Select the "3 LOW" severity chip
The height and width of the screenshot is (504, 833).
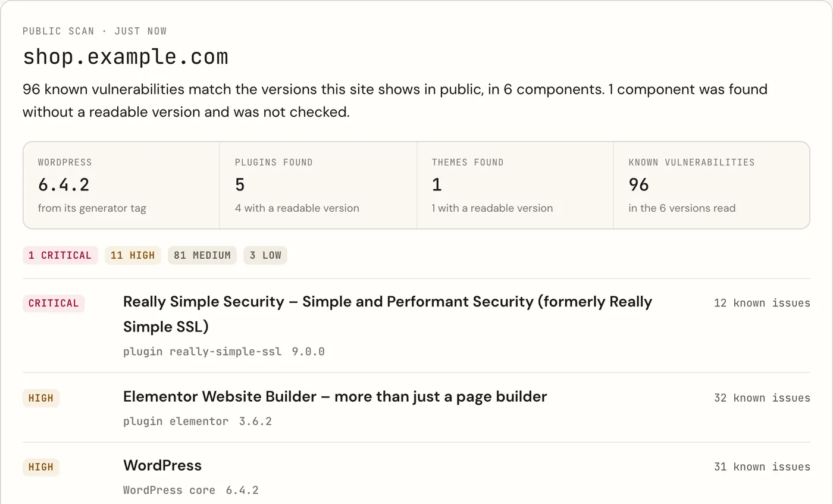(x=265, y=255)
